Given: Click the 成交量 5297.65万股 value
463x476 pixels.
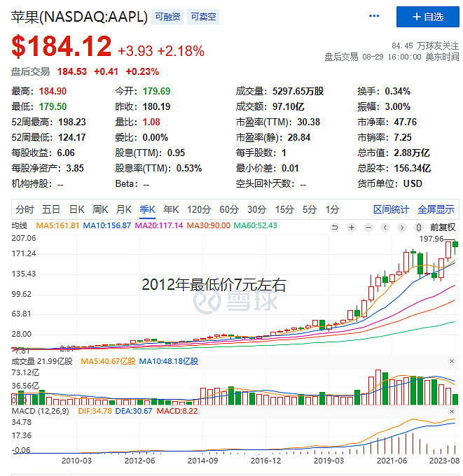Looking at the screenshot, I should pyautogui.click(x=298, y=91).
